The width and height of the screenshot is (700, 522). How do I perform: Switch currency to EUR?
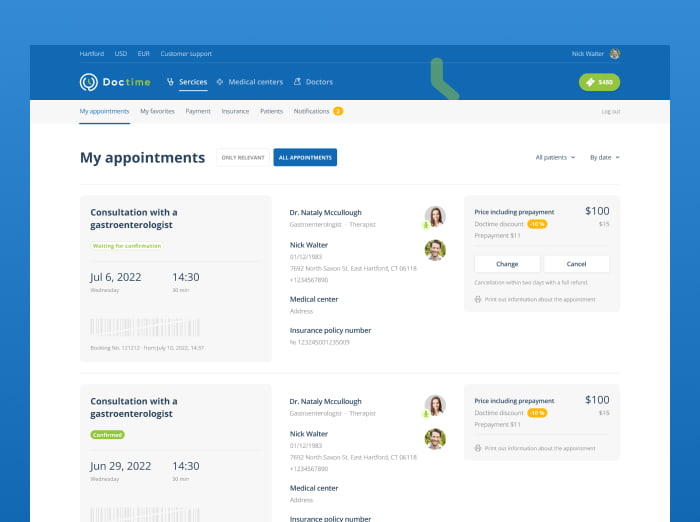click(143, 54)
